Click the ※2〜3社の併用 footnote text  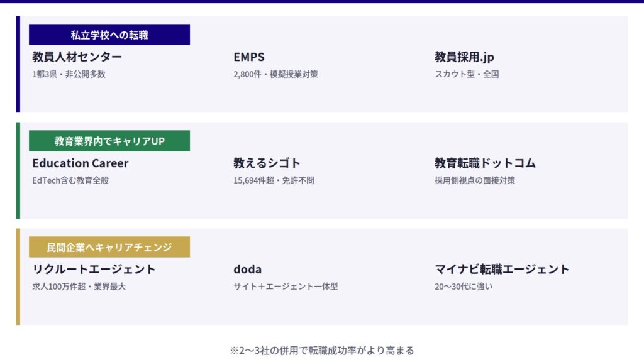click(x=322, y=350)
